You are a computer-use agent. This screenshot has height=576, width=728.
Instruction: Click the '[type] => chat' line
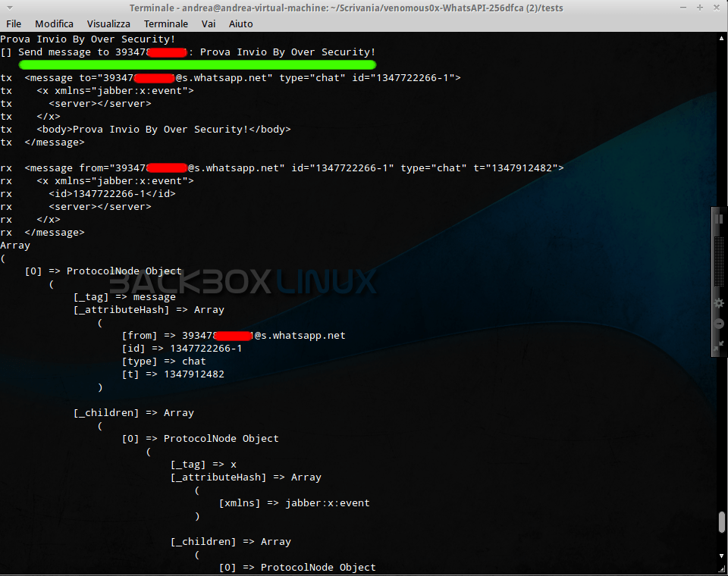click(x=164, y=361)
